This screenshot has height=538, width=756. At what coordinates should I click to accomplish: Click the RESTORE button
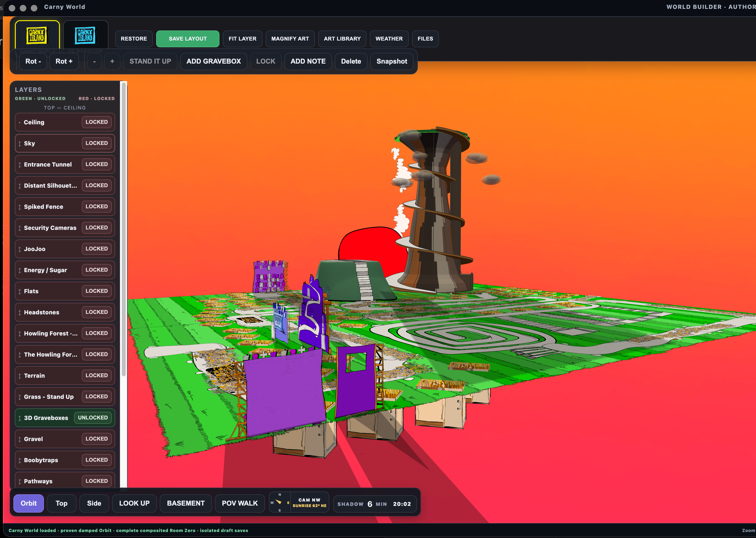[x=134, y=39]
